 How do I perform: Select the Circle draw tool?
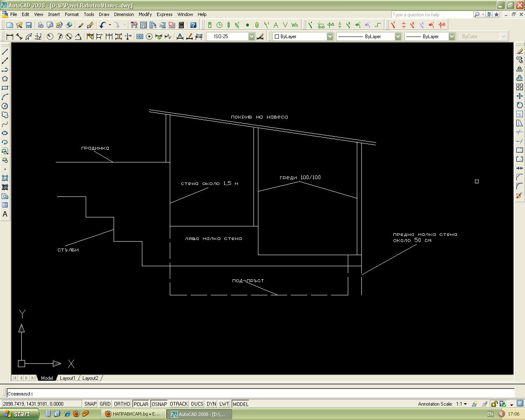click(5, 106)
